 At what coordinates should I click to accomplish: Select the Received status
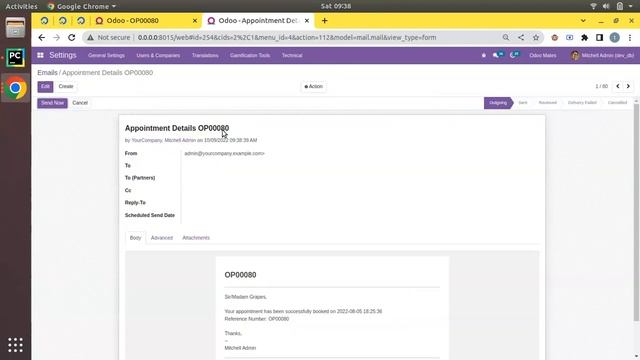(547, 103)
